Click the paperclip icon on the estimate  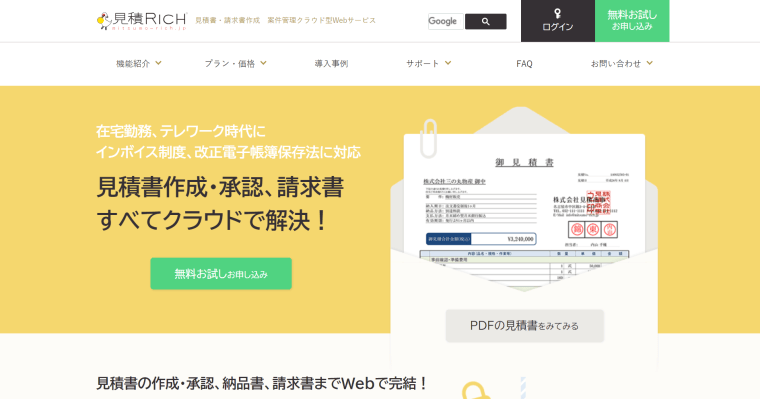(x=428, y=139)
